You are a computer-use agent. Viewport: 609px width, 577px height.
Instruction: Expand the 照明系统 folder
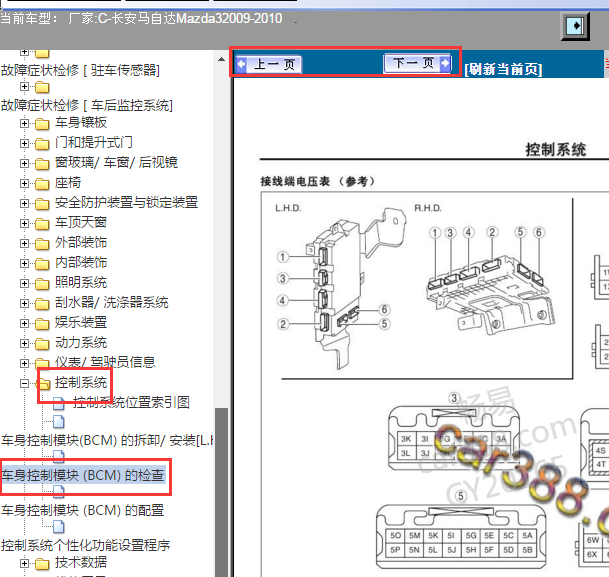tap(24, 283)
